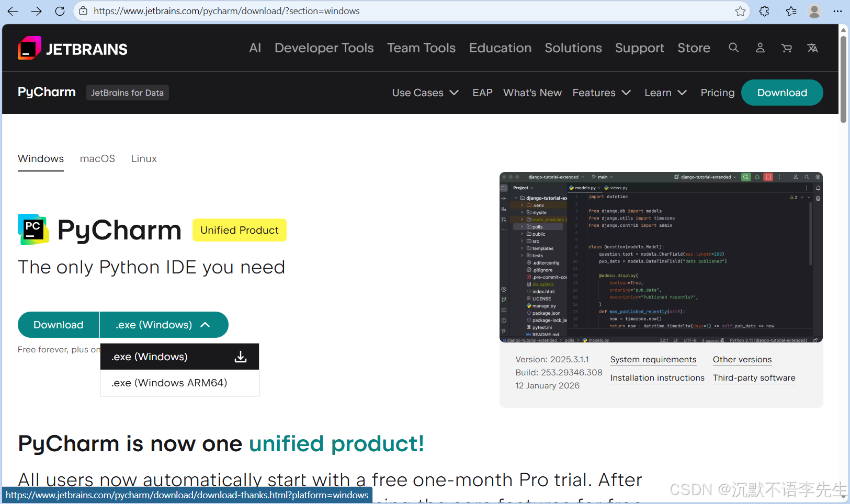Click 'The only Python IDE you need' tagline
This screenshot has height=504, width=850.
point(152,267)
